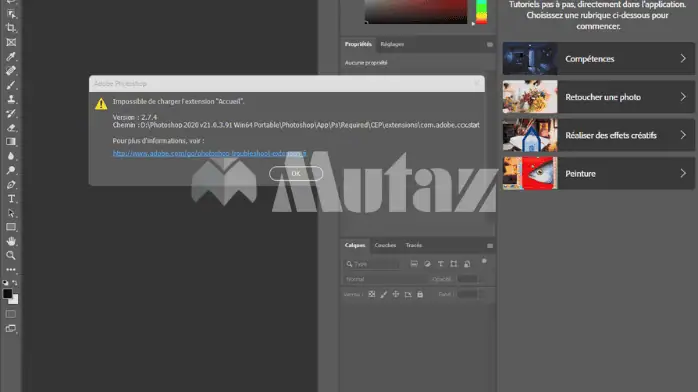The image size is (698, 392).
Task: Select the Eyedropper tool
Action: [x=11, y=57]
